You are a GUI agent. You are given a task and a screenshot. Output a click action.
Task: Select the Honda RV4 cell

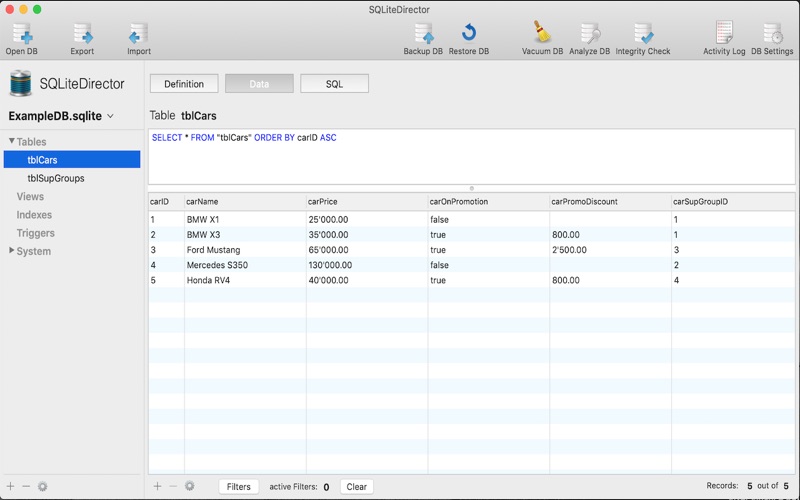point(245,280)
